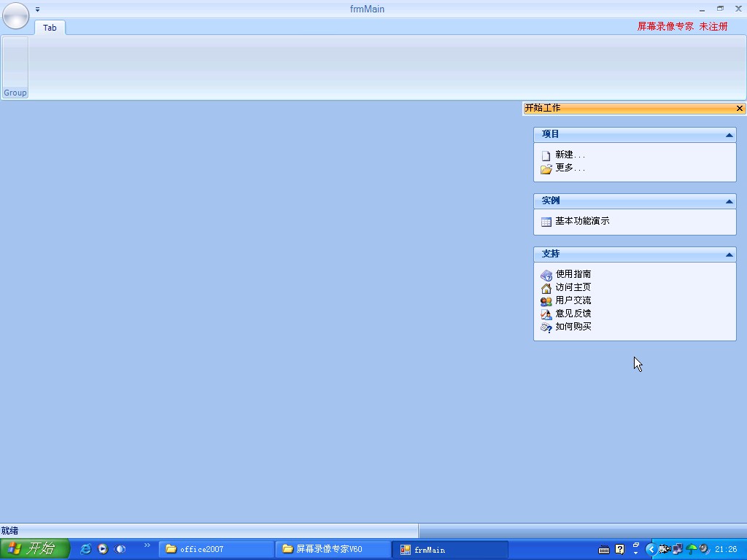The height and width of the screenshot is (560, 747).
Task: Close the 开始工作 task pane
Action: 739,109
